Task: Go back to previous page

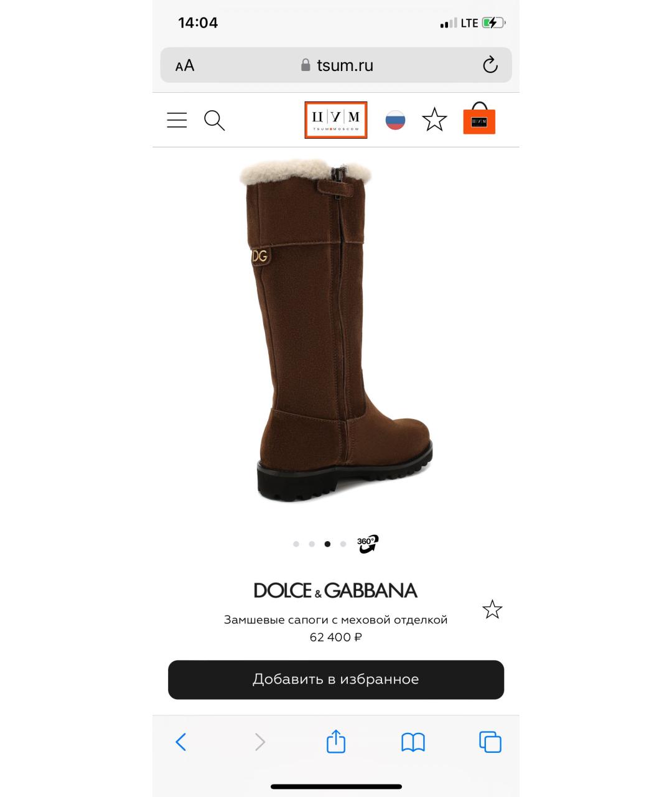Action: point(181,742)
